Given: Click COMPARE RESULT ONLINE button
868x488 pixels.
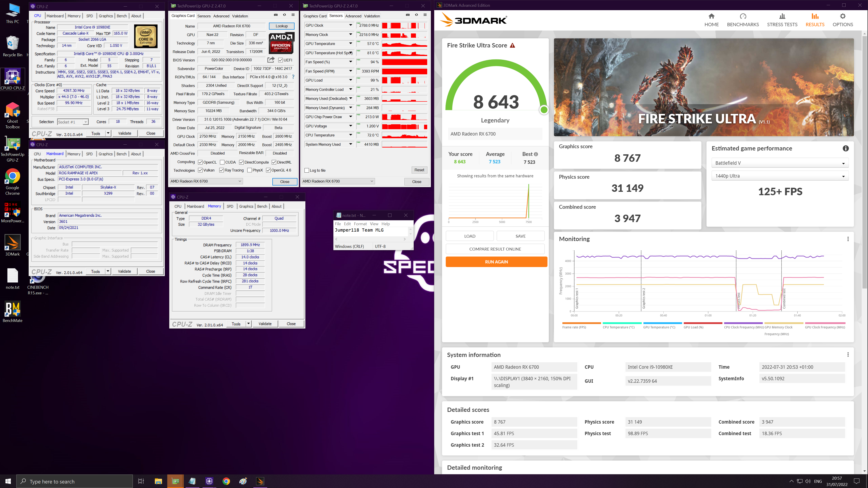Looking at the screenshot, I should (x=495, y=249).
